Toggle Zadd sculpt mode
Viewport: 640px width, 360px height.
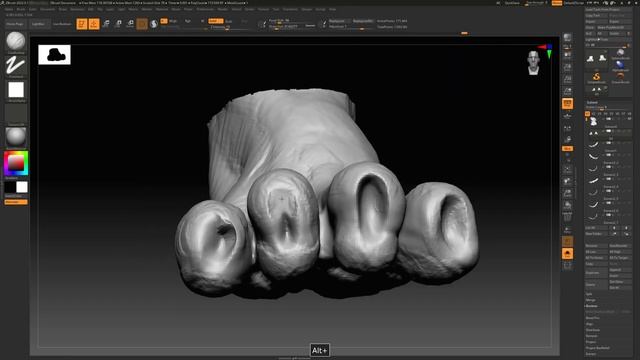[216, 21]
